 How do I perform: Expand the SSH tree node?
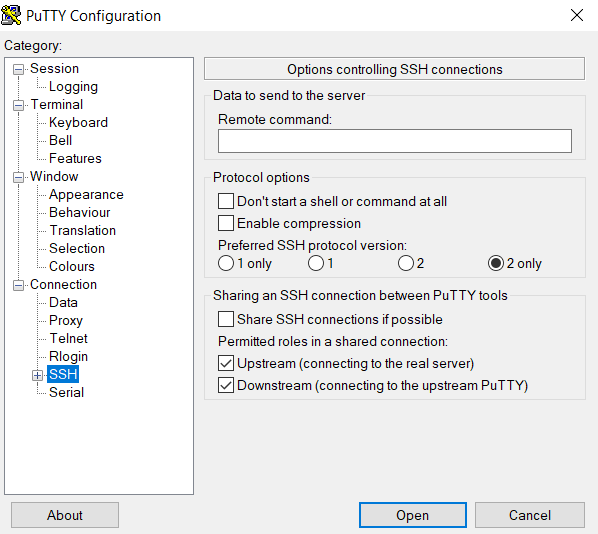coord(37,375)
